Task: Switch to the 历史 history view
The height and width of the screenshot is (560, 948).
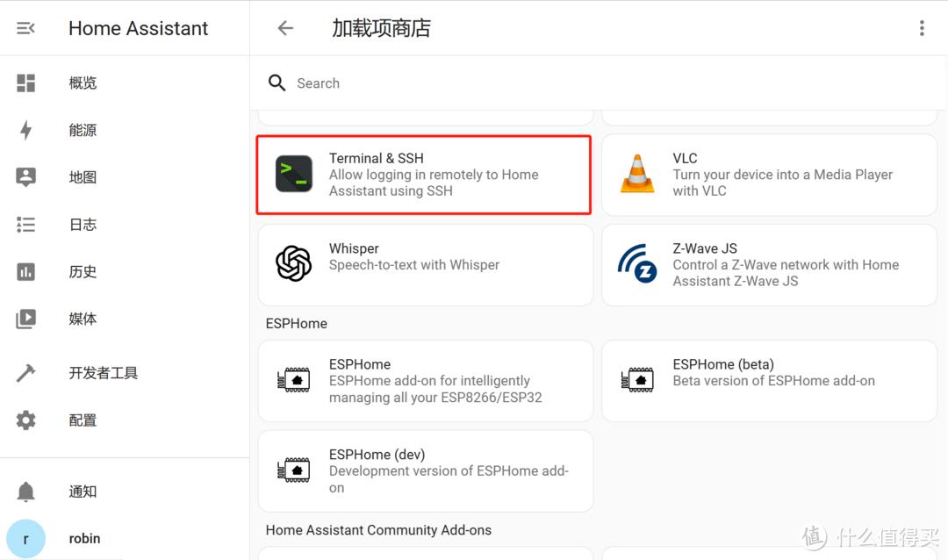Action: (83, 271)
